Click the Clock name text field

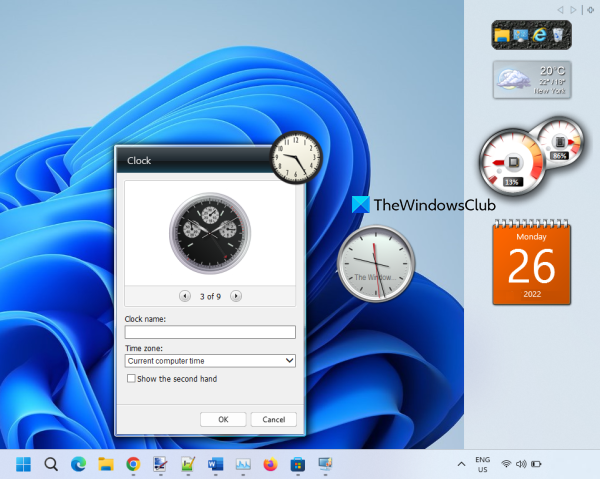tap(210, 332)
